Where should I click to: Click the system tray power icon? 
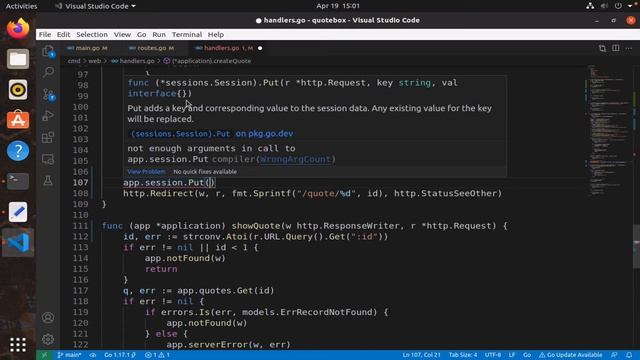tap(618, 6)
